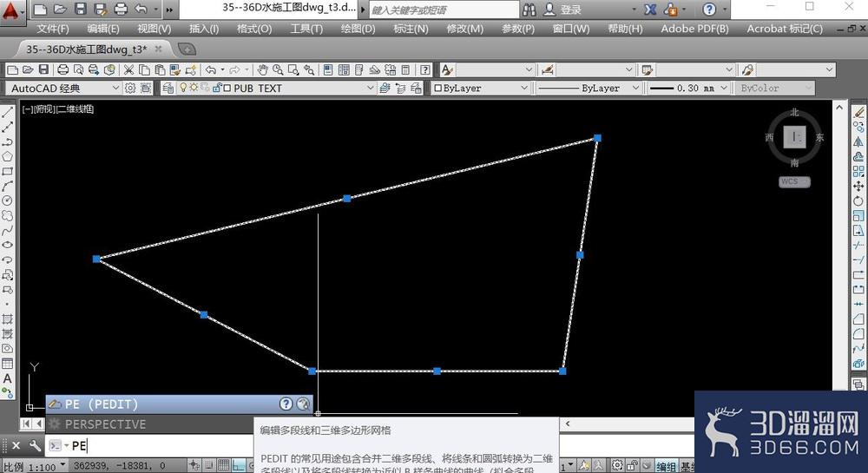868x473 pixels.
Task: Select the Pan hand tool
Action: [x=263, y=69]
